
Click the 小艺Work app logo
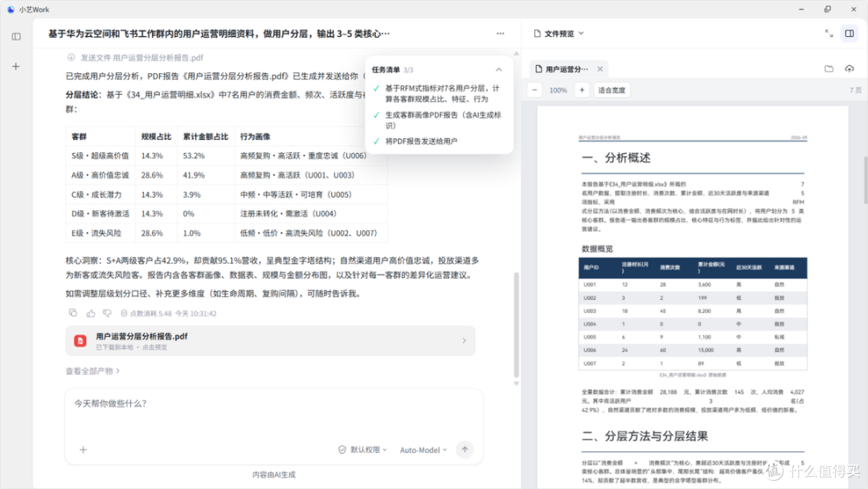point(10,10)
